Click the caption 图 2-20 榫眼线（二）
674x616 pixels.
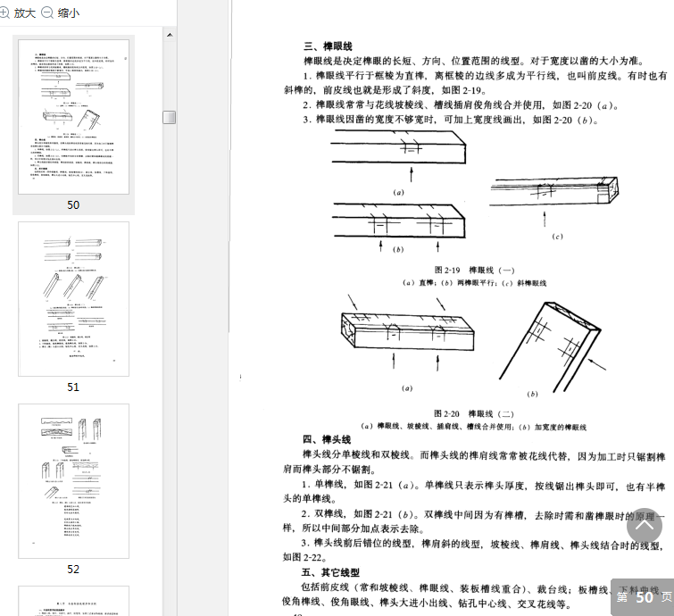(x=474, y=413)
